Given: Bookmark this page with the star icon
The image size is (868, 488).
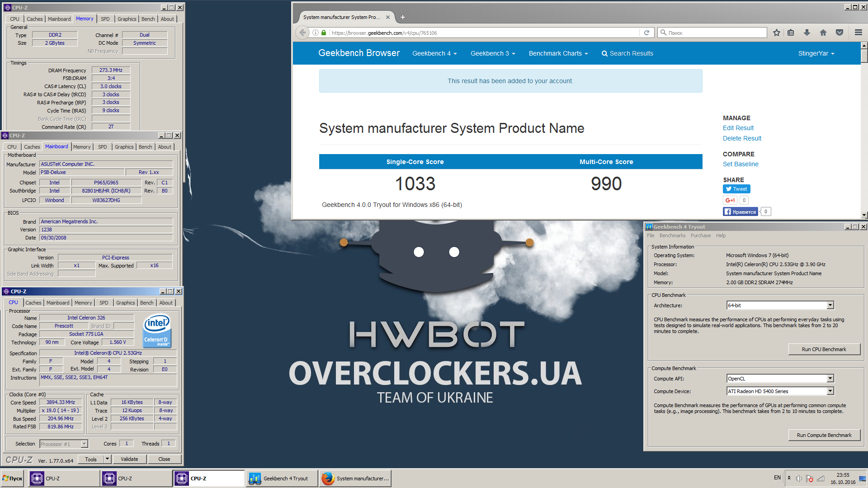Looking at the screenshot, I should (777, 33).
